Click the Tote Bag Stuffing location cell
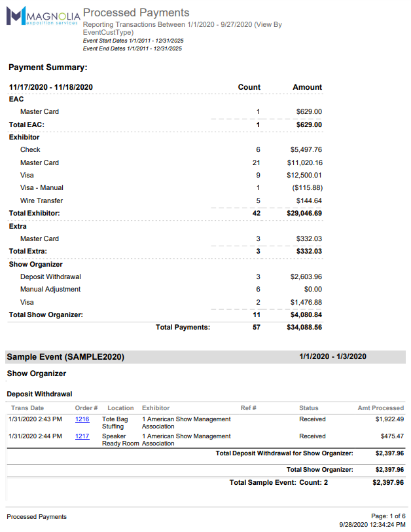Viewport: 411px width, 532px height. pyautogui.click(x=115, y=423)
